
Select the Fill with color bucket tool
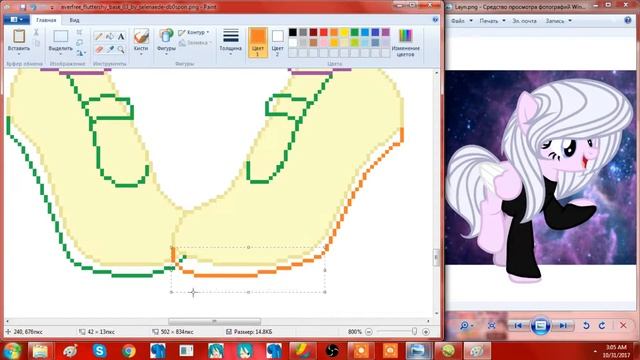(110, 37)
